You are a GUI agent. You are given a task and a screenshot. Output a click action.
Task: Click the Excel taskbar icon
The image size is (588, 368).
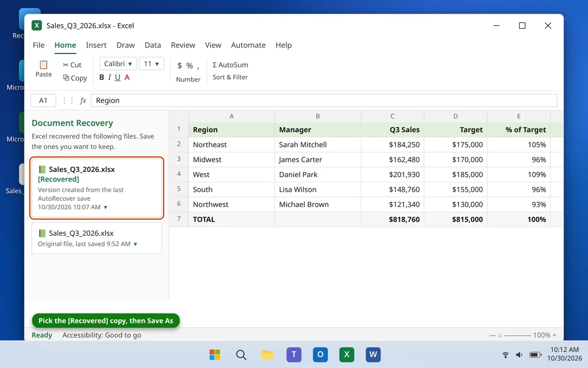[x=346, y=354]
